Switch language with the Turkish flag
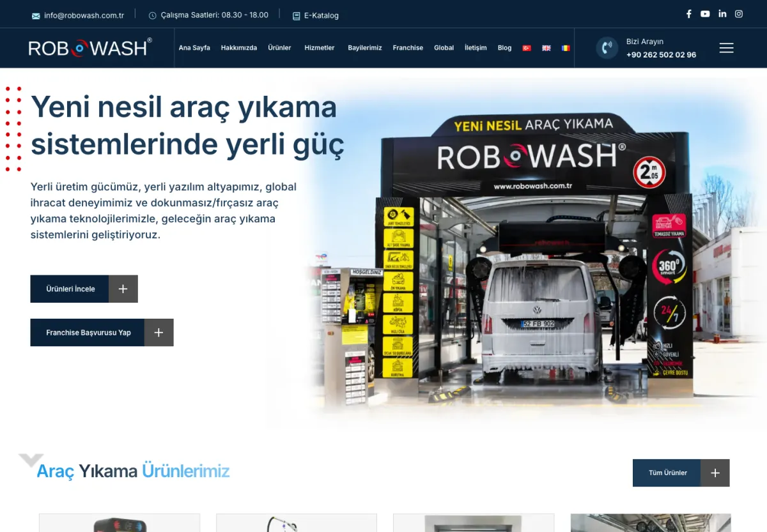 pos(527,48)
